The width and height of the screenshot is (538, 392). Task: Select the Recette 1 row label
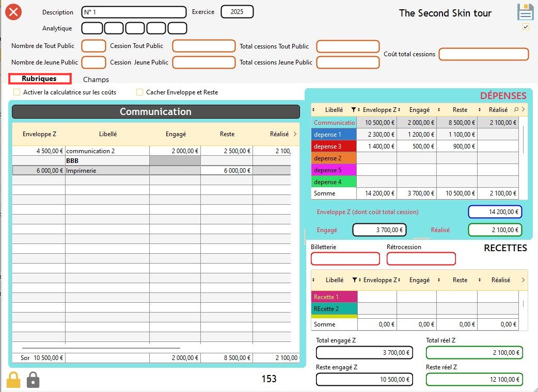334,297
